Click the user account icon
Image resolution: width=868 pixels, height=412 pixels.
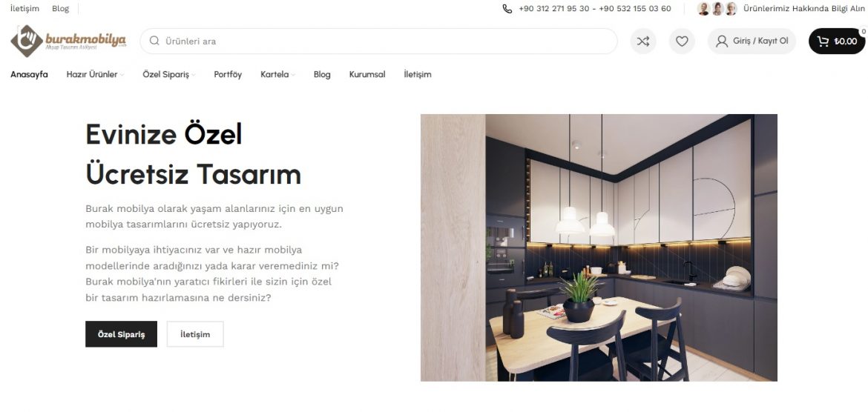click(721, 41)
